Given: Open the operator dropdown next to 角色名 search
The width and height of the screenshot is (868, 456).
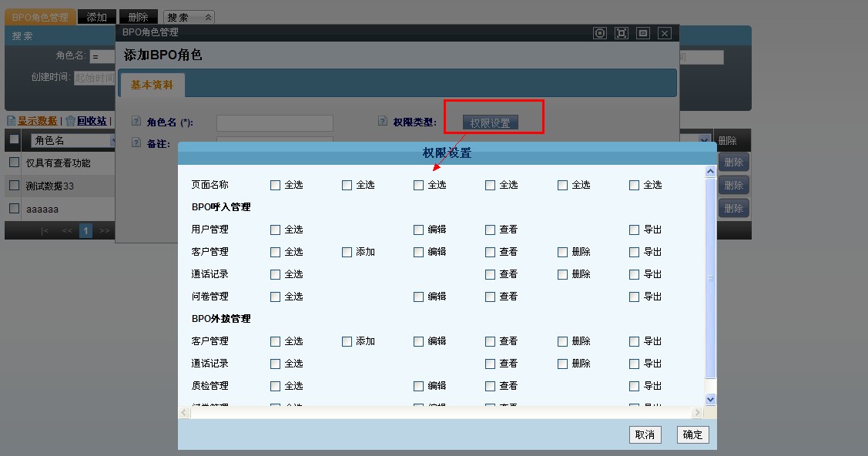Looking at the screenshot, I should point(100,56).
